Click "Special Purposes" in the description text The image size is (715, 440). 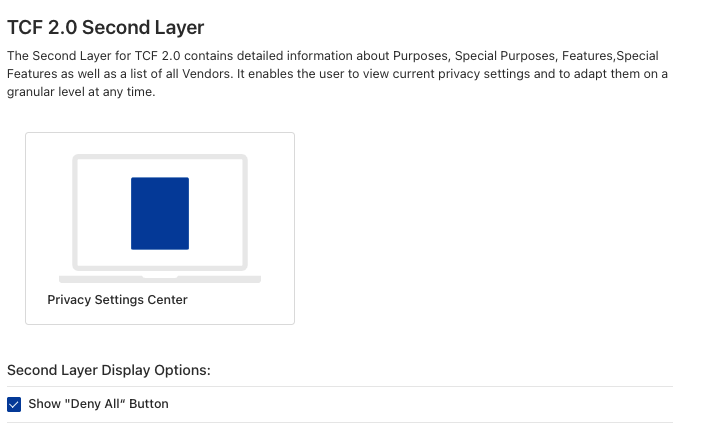(x=505, y=56)
